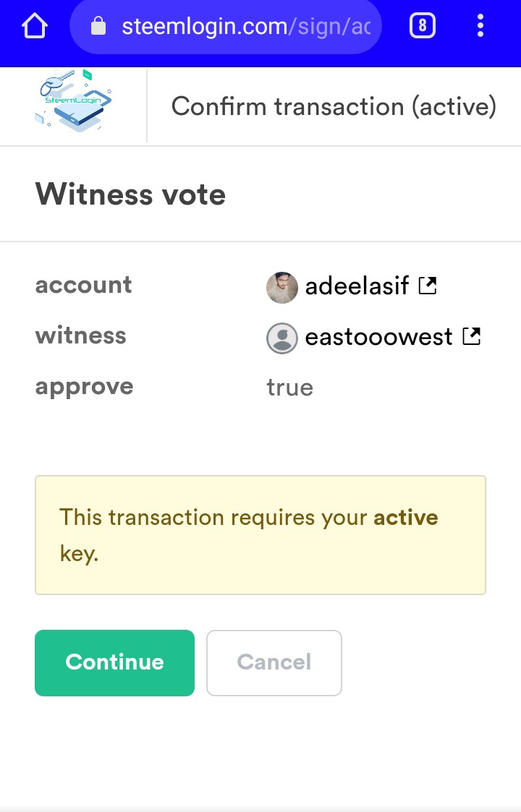
Task: Tap the padlock security icon
Action: [97, 27]
